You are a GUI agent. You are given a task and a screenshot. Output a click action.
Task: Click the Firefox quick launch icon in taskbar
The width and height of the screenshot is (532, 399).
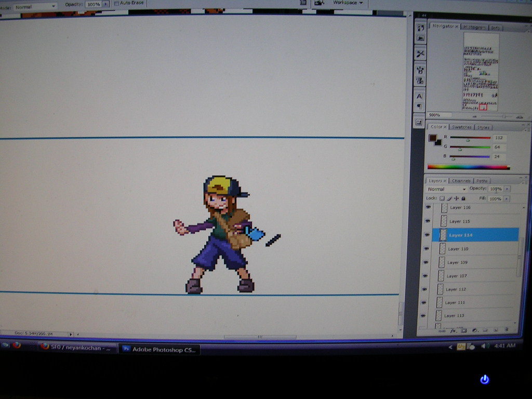click(17, 345)
